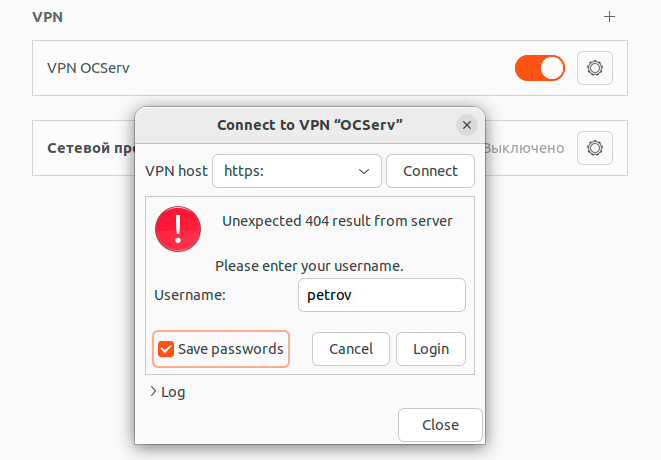Click the Выключено proxy status text
The width and height of the screenshot is (661, 460).
(x=524, y=148)
